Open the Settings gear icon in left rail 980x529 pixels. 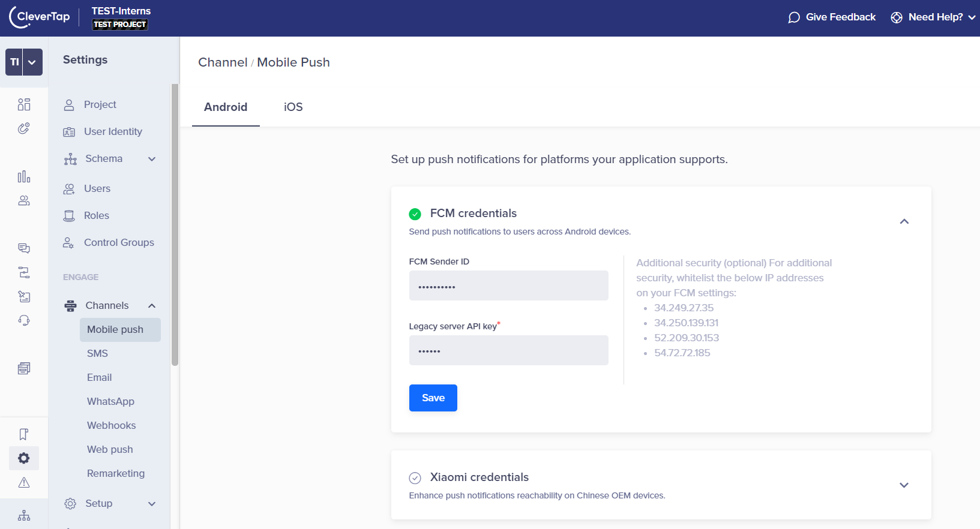24,458
